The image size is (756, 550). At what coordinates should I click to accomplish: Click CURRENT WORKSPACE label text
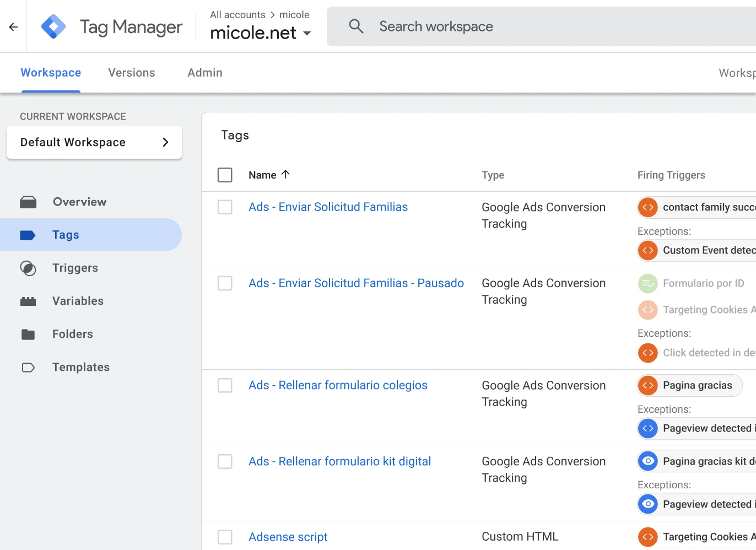(x=73, y=117)
